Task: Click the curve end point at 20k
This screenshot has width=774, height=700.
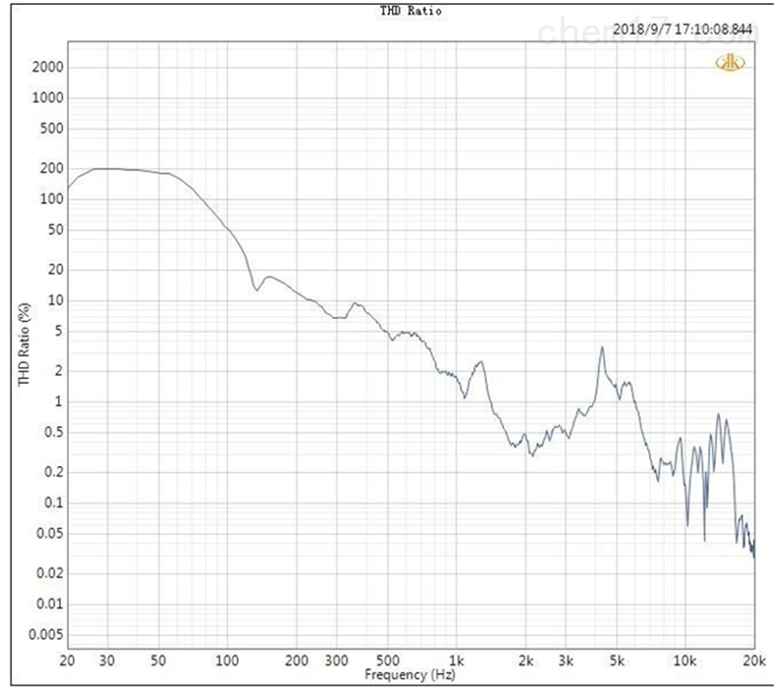Action: [754, 557]
